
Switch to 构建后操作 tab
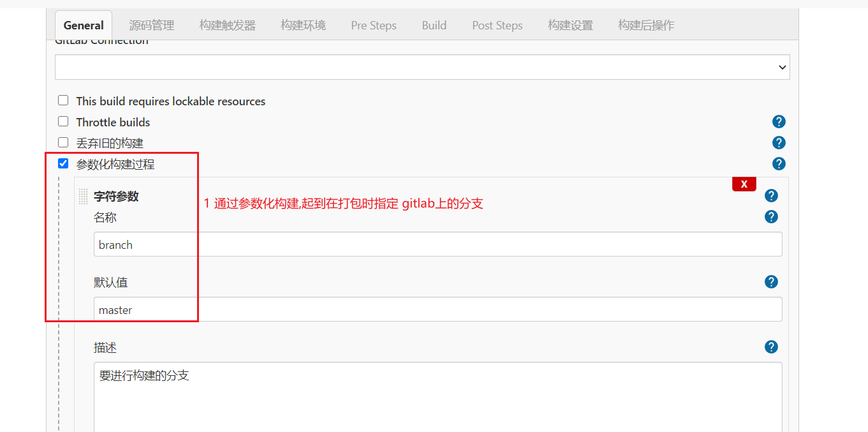(646, 26)
